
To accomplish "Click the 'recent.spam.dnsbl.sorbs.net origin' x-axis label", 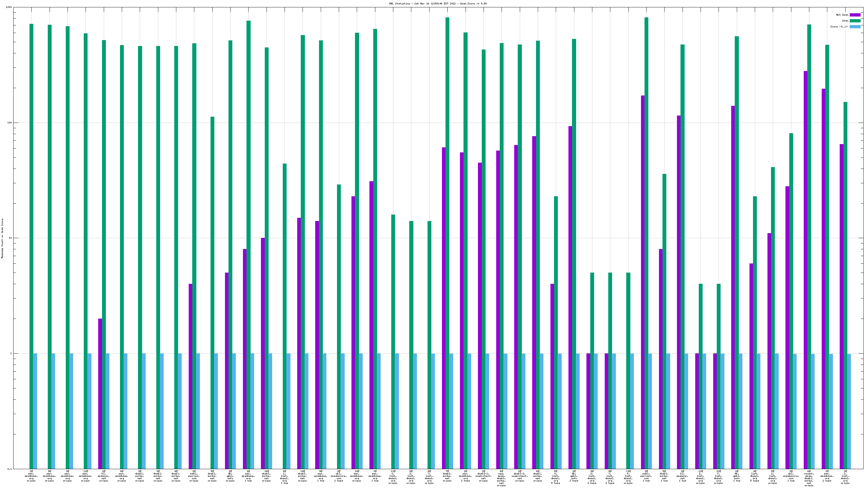I will 809,478.
